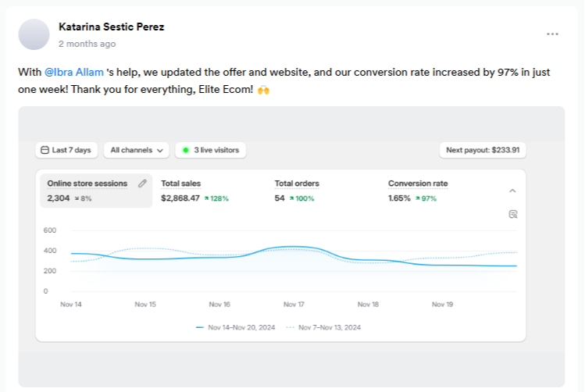The width and height of the screenshot is (585, 392).
Task: Open the All channels dropdown
Action: click(139, 150)
